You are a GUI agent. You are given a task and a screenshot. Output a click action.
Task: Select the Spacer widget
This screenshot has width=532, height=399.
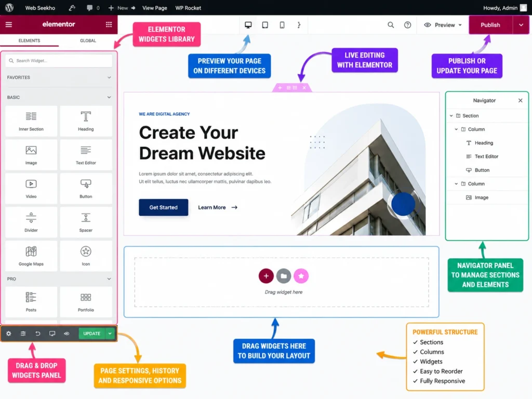[86, 222]
